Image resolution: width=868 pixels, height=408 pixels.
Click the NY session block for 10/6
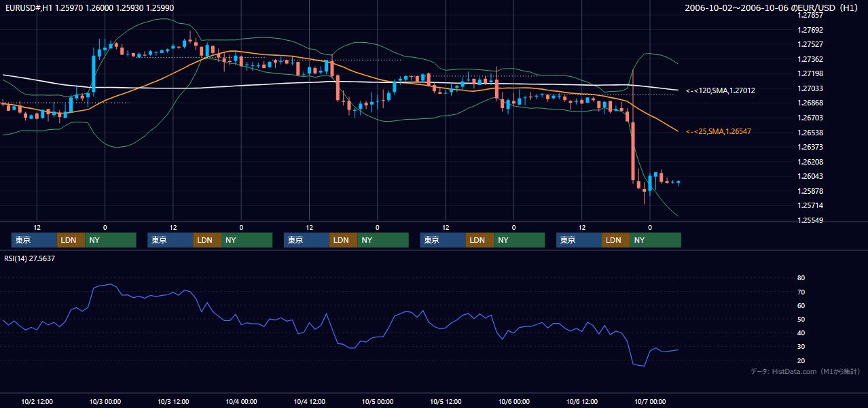click(655, 240)
